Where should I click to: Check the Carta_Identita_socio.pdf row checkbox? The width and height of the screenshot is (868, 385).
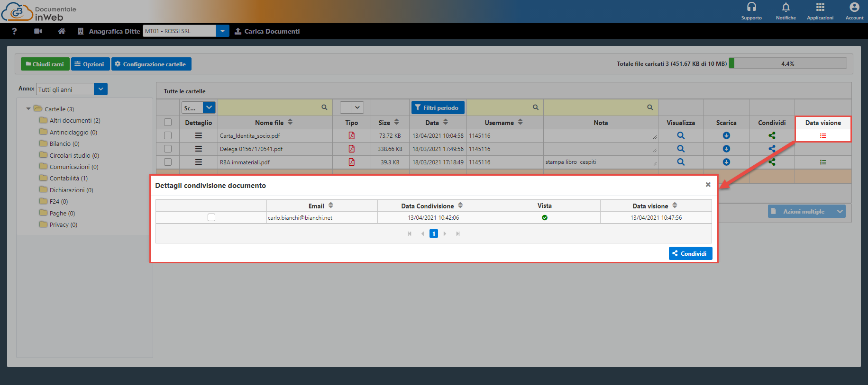click(x=168, y=135)
